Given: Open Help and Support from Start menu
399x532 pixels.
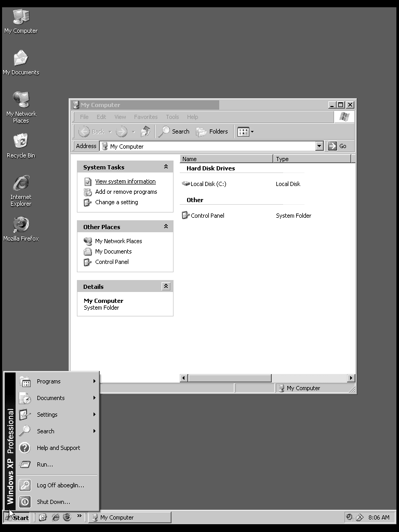Looking at the screenshot, I should pos(58,448).
